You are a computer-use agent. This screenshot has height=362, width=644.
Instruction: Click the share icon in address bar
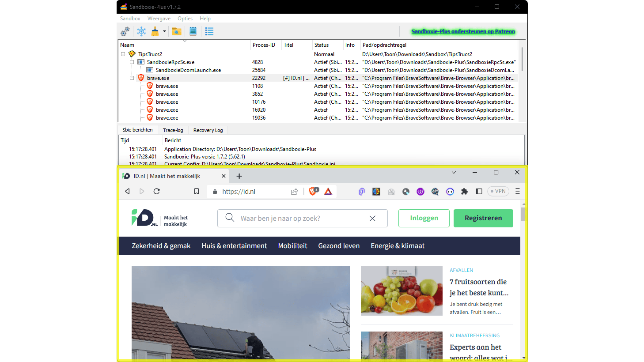coord(294,192)
